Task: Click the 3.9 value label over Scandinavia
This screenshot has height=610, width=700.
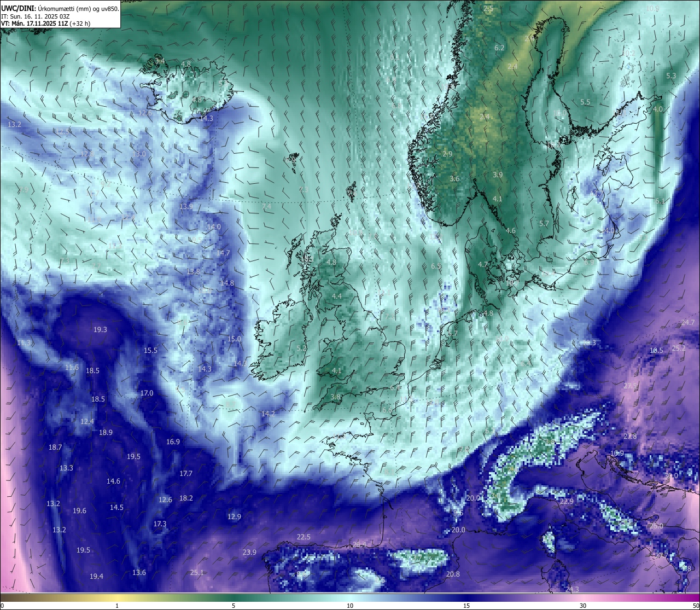Action: coord(498,175)
